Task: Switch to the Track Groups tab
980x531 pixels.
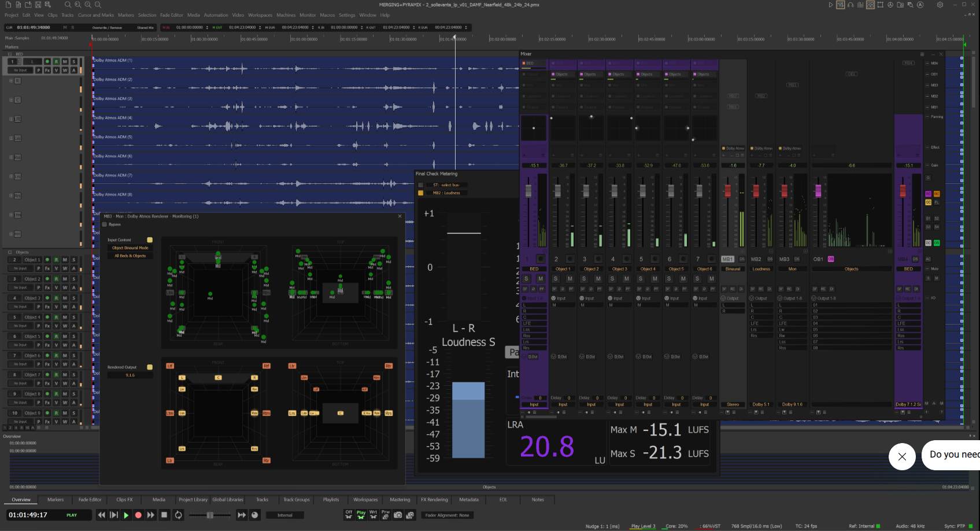Action: click(x=297, y=500)
